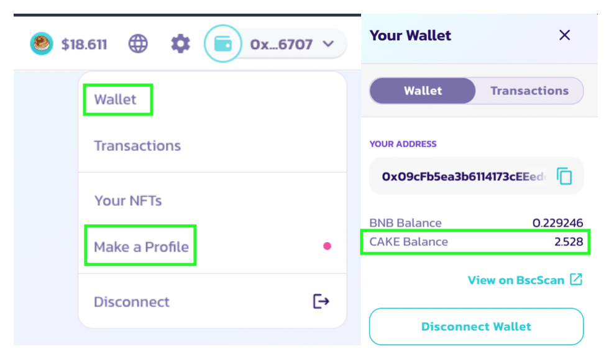Click the 0x...6707 address dropdown label

(x=281, y=44)
